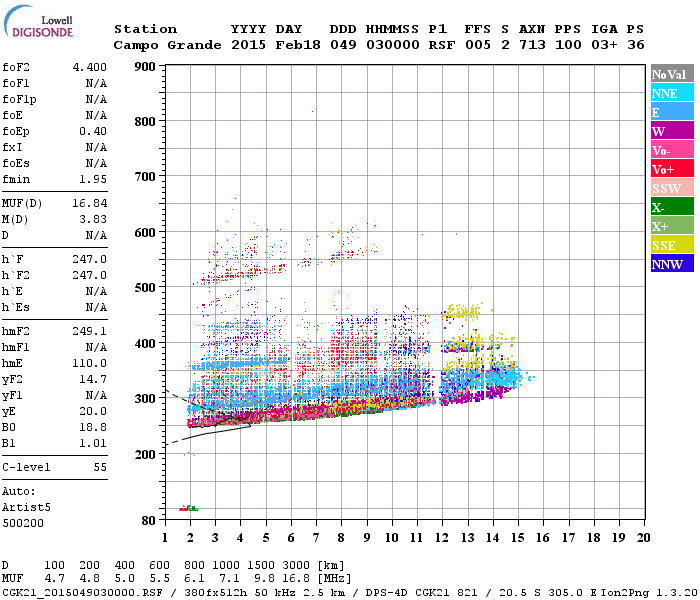Click the hmF2 value 249.1
The width and height of the screenshot is (700, 600).
click(90, 331)
